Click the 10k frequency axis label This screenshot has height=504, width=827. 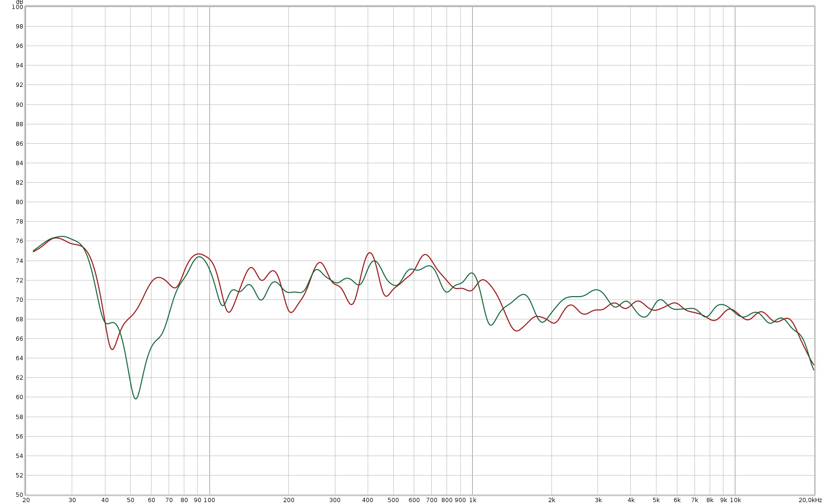click(735, 500)
